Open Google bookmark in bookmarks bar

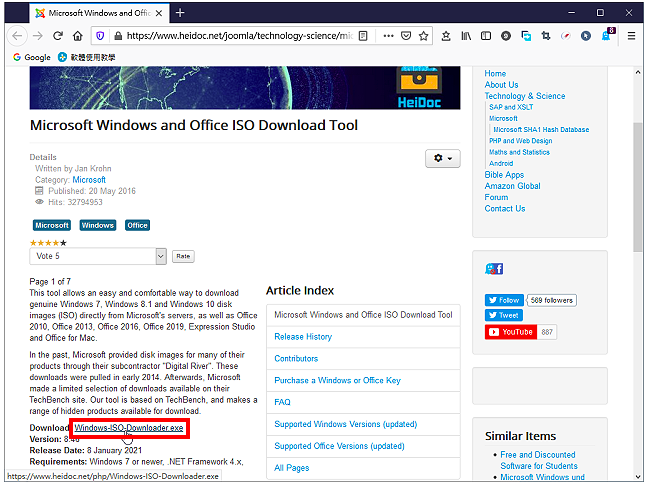click(32, 57)
